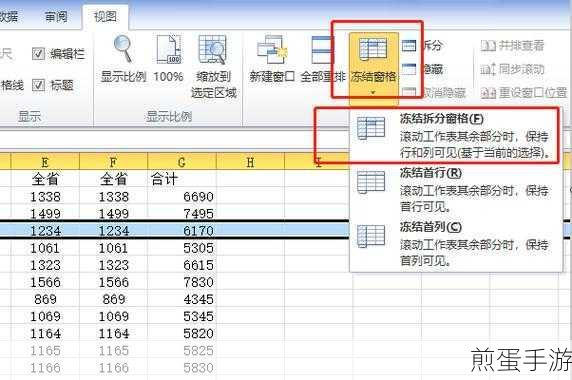Viewport: 572px width, 380px height.
Task: Click column F cell 1499
Action: tap(113, 213)
